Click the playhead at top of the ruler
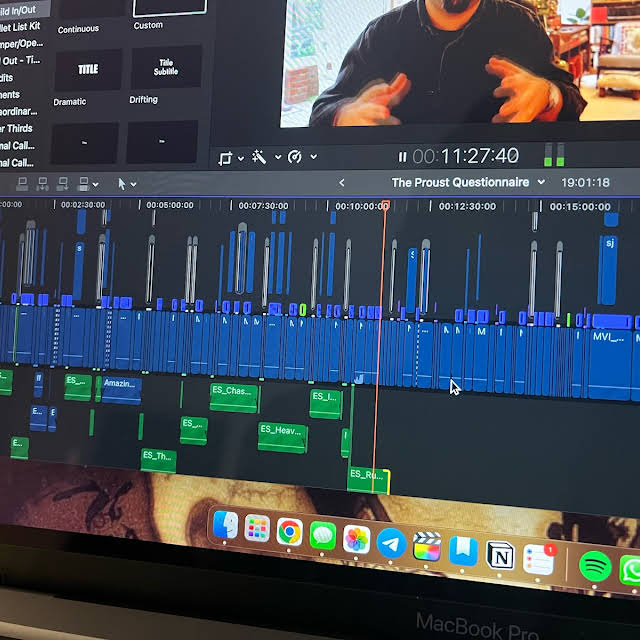 coord(385,206)
